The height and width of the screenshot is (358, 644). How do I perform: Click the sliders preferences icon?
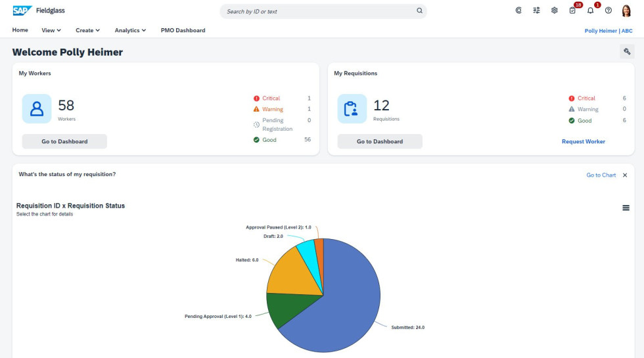tap(536, 11)
